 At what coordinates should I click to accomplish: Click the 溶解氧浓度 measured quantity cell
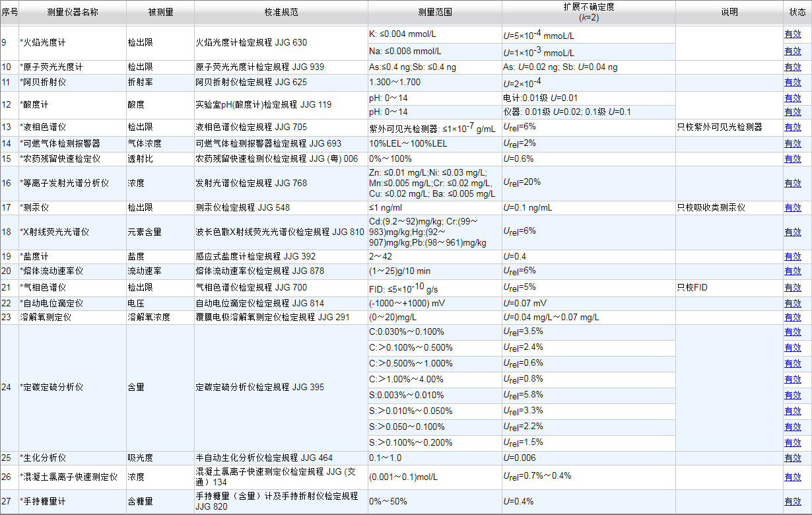click(160, 317)
